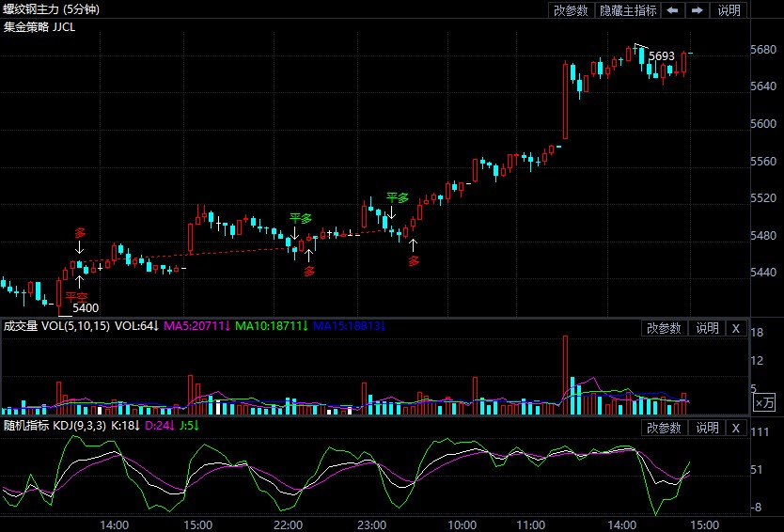Close the KDJ indicator panel
784x532 pixels.
tap(736, 428)
